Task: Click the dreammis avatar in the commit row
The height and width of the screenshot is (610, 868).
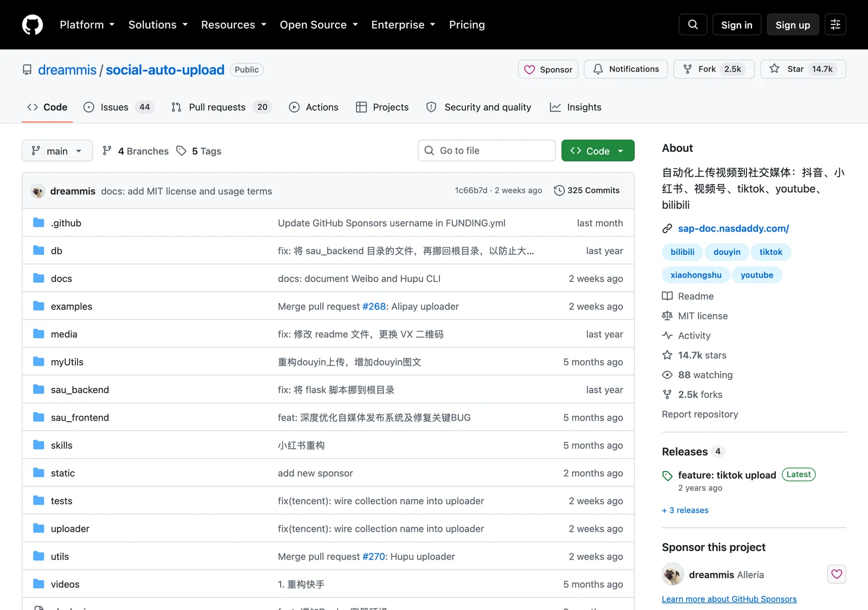Action: (38, 191)
